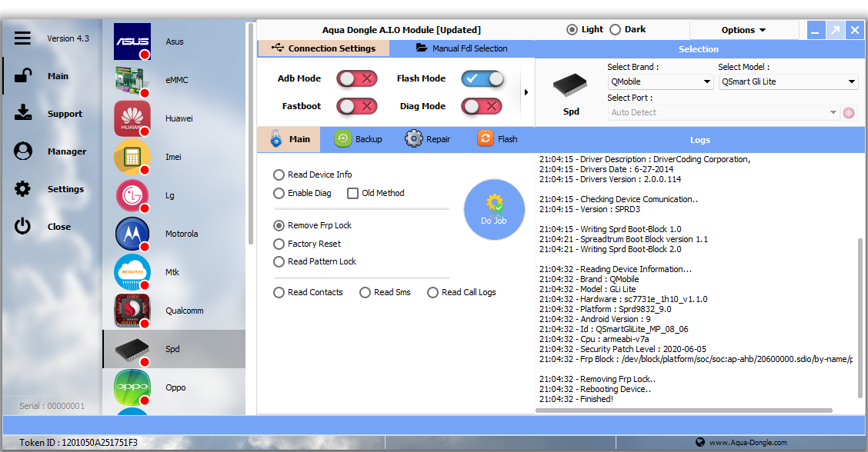Toggle the Adb Mode switch

pyautogui.click(x=357, y=78)
